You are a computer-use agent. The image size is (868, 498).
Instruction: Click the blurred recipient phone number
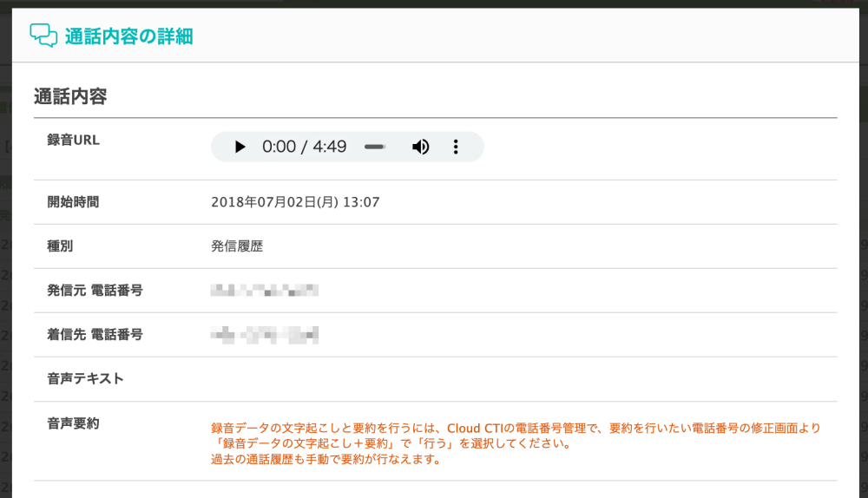265,334
